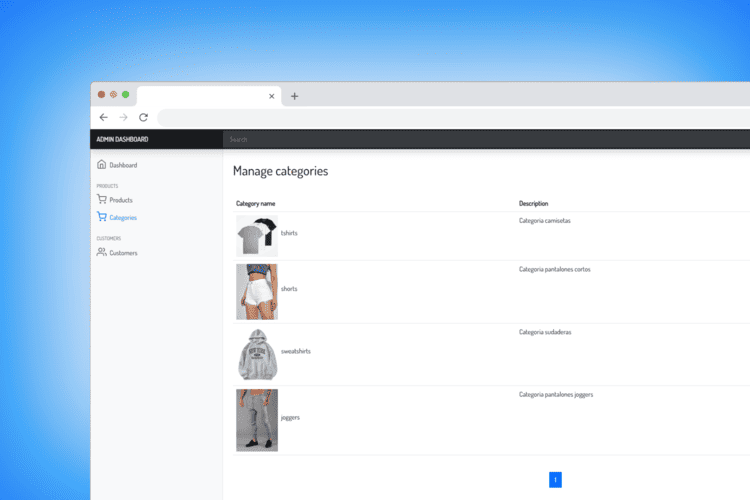Click the Search field in top bar
The height and width of the screenshot is (500, 750).
(486, 139)
